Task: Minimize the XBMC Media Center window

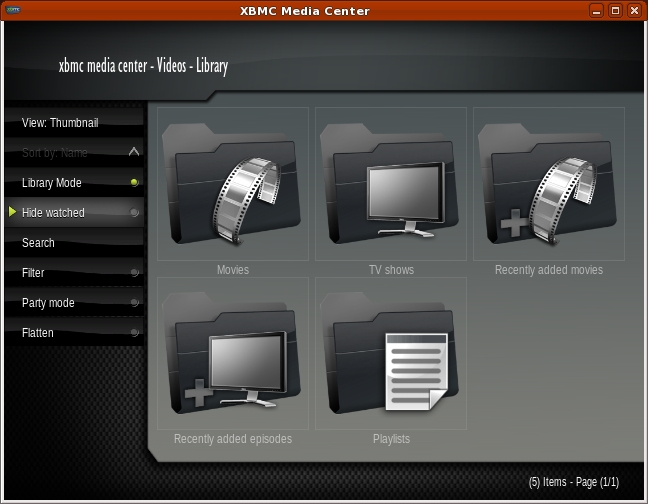Action: pyautogui.click(x=596, y=11)
